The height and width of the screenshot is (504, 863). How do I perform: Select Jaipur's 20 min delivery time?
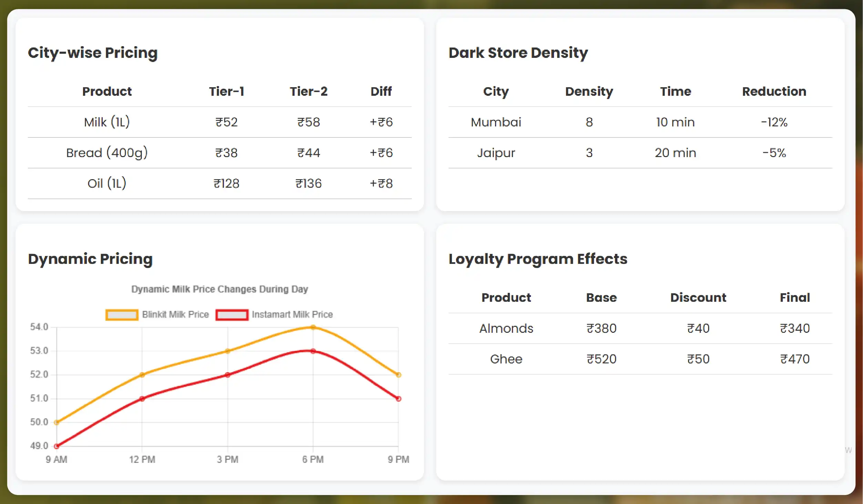pyautogui.click(x=675, y=153)
